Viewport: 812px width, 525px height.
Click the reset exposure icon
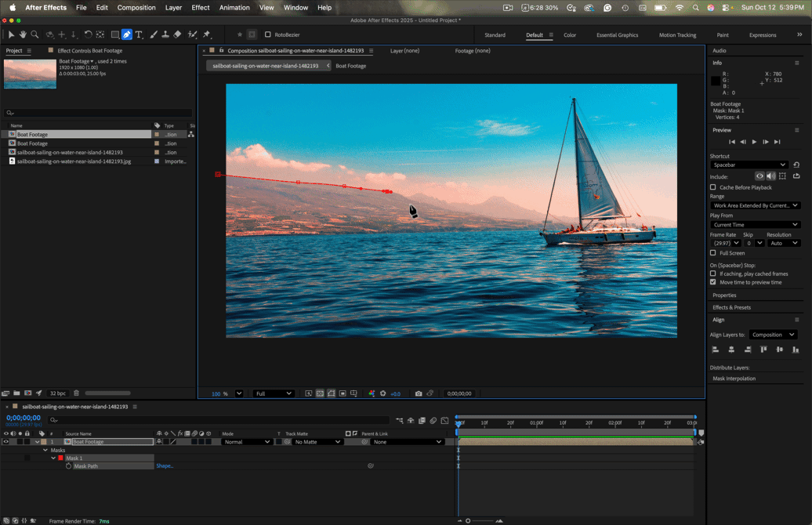[x=383, y=393]
